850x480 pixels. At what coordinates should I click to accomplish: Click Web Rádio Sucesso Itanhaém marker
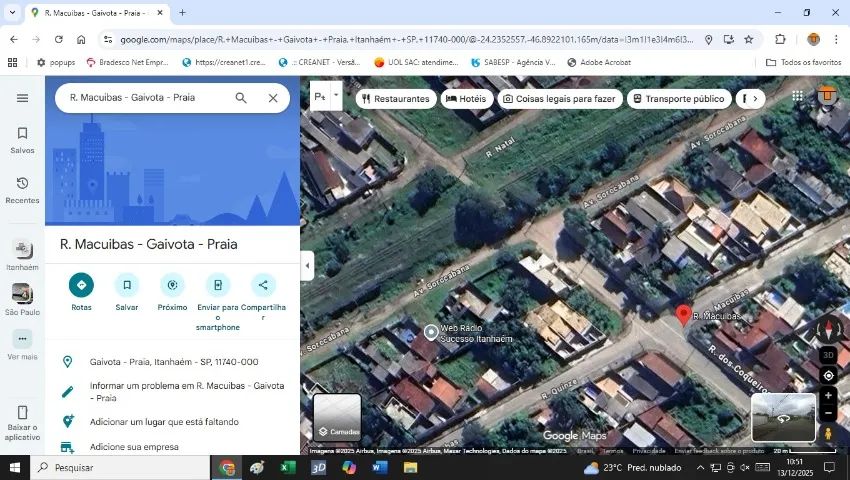[431, 332]
